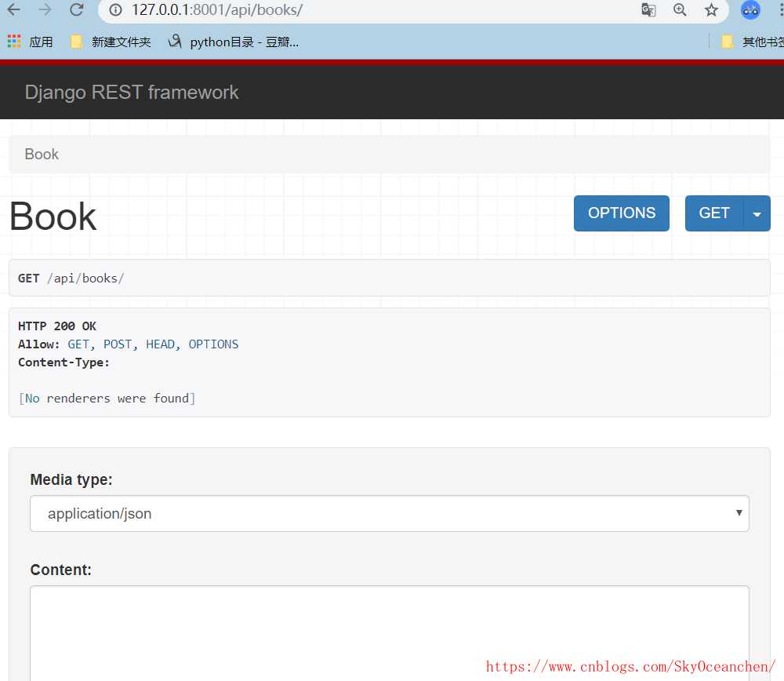The image size is (784, 681).
Task: Bookmark this page with the star icon
Action: (x=711, y=10)
